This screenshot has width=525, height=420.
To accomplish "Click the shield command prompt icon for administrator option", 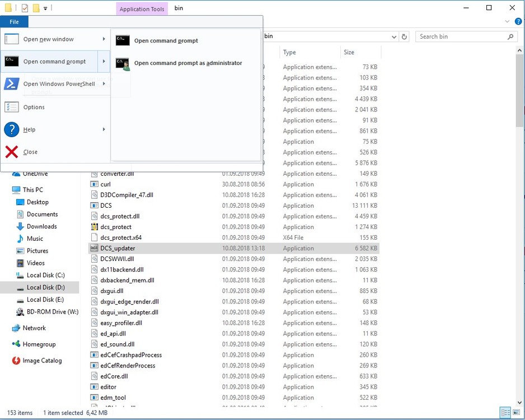I will 122,63.
